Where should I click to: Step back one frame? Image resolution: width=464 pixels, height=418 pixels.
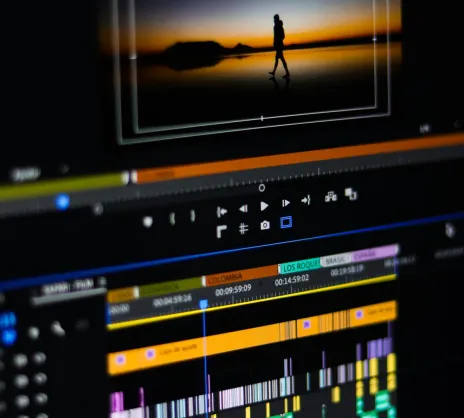244,209
